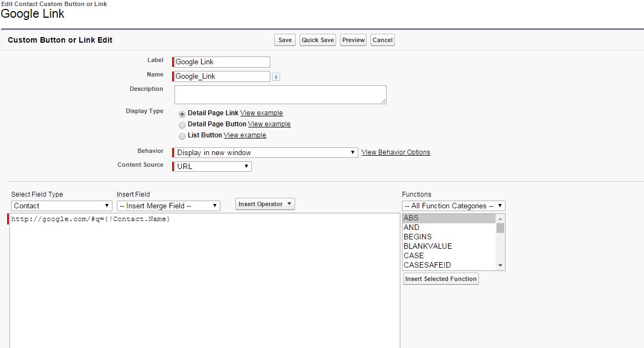Choose Detail Page Button radio option

pyautogui.click(x=182, y=125)
